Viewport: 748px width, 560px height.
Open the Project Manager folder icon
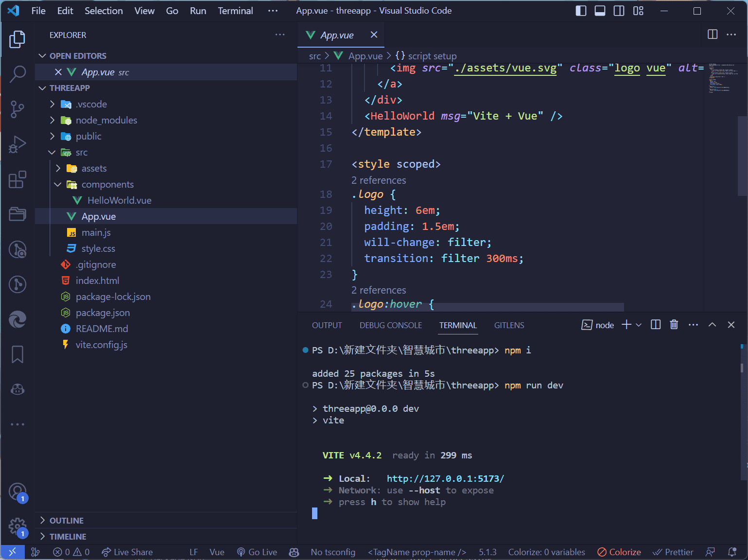(17, 214)
